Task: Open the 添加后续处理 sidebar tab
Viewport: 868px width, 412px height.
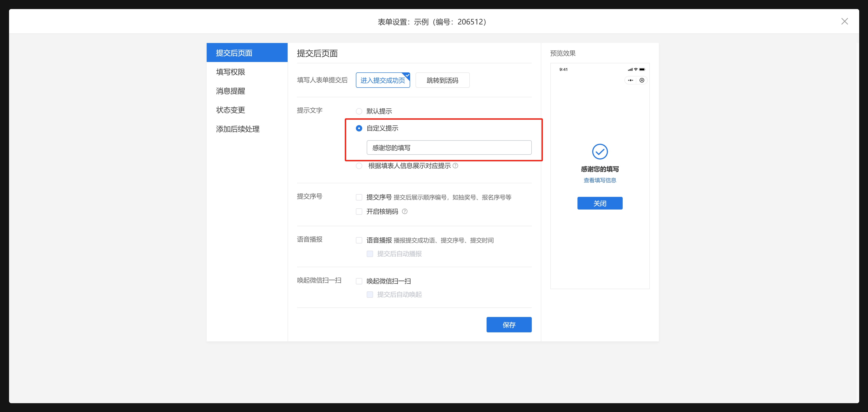Action: 247,129
